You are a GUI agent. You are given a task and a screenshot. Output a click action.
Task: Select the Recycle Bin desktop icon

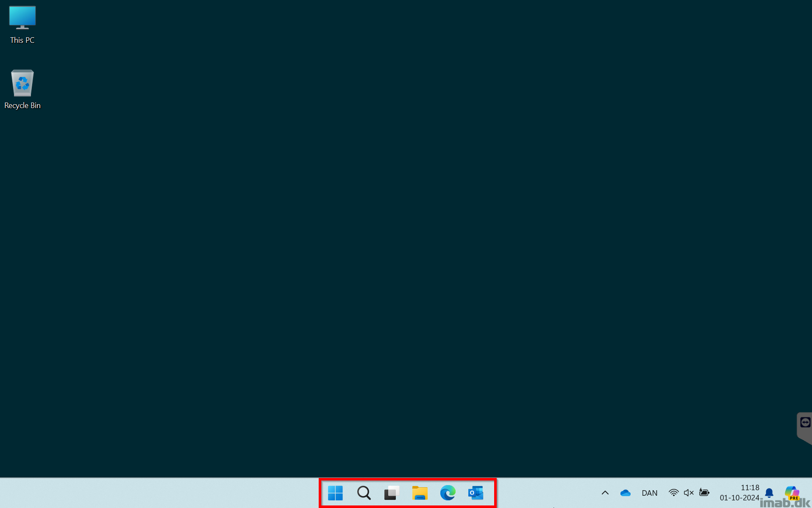click(22, 89)
